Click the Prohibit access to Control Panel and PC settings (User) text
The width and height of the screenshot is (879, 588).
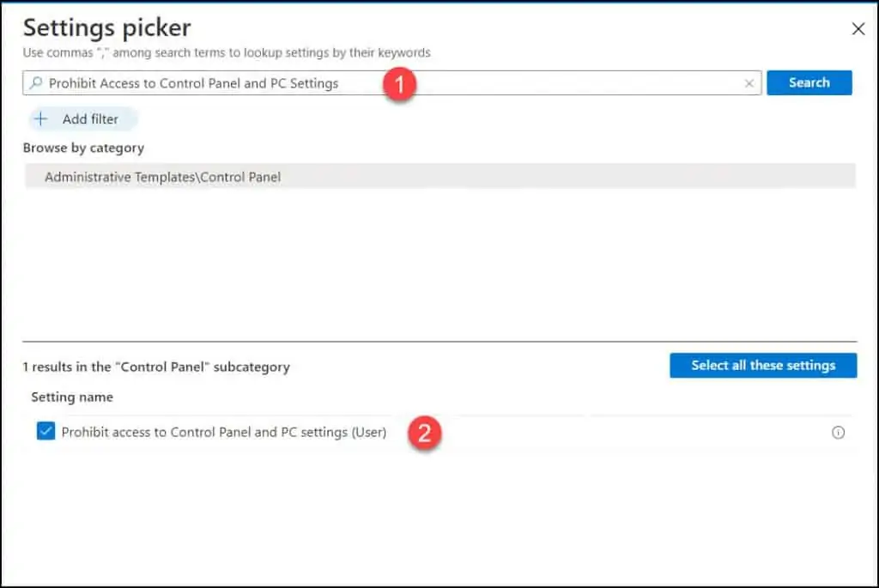point(224,432)
